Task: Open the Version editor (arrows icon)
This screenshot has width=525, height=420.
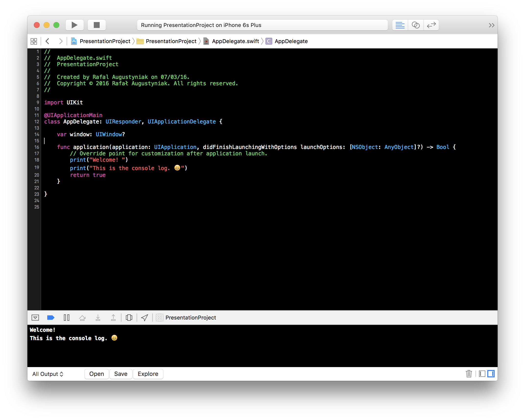Action: click(431, 25)
